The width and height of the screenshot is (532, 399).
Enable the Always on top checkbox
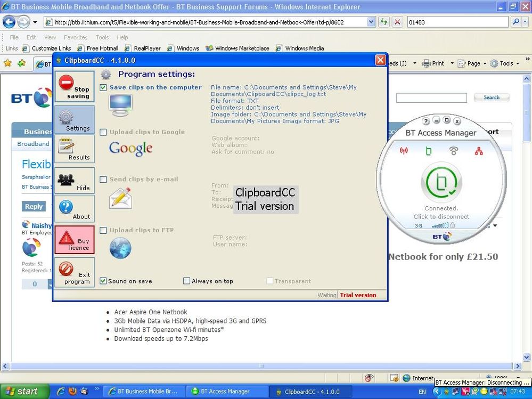tap(187, 281)
